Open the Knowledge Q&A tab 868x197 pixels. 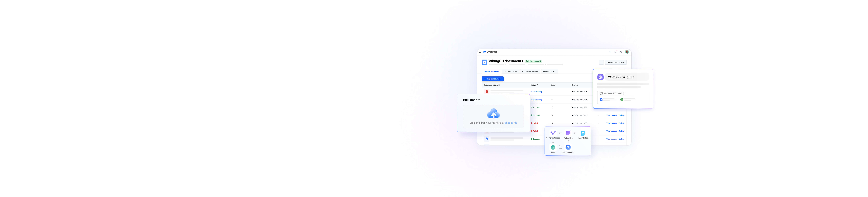pos(550,72)
